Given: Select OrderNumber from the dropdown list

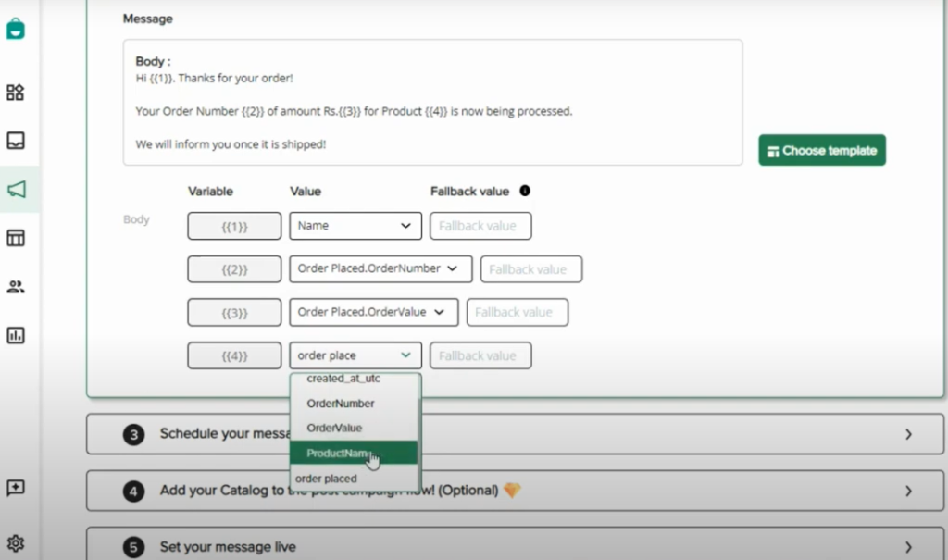Looking at the screenshot, I should click(x=343, y=404).
